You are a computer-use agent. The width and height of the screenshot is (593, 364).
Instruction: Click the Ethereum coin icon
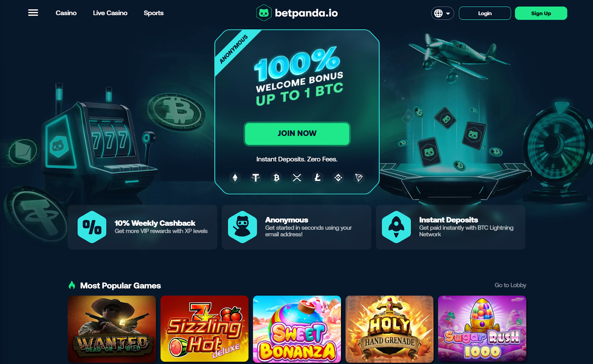235,178
